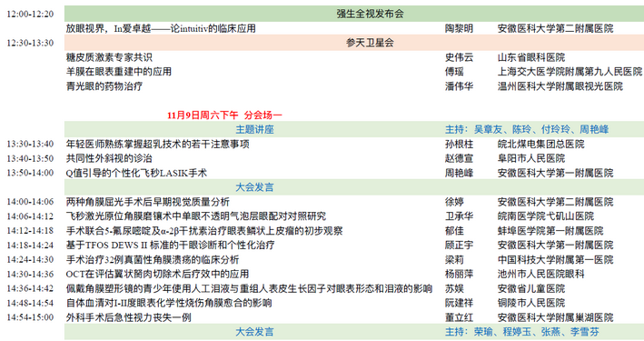Viewport: 644px width, 341px height.
Task: Click speaker name 卫承华
Action: click(460, 216)
